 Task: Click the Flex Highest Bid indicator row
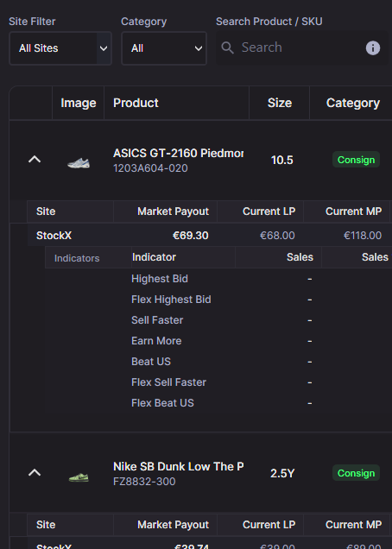pyautogui.click(x=171, y=300)
